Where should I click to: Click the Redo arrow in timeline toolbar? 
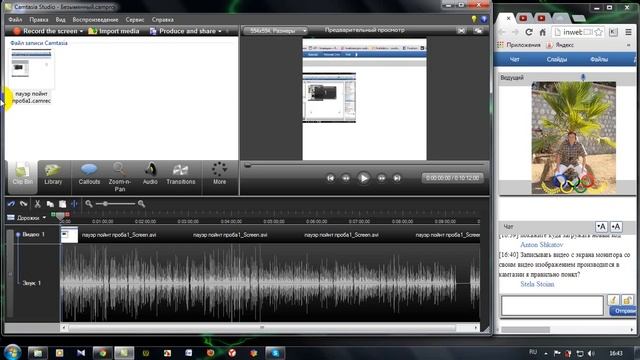[24, 203]
